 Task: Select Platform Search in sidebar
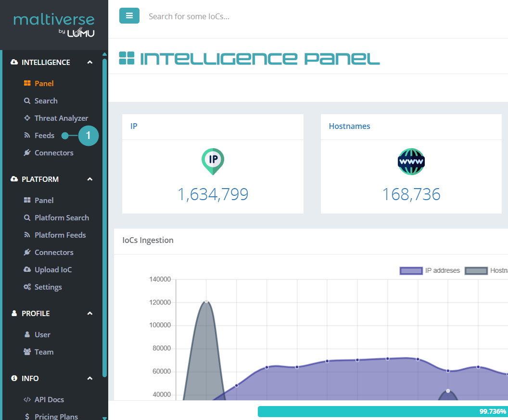[x=62, y=218]
